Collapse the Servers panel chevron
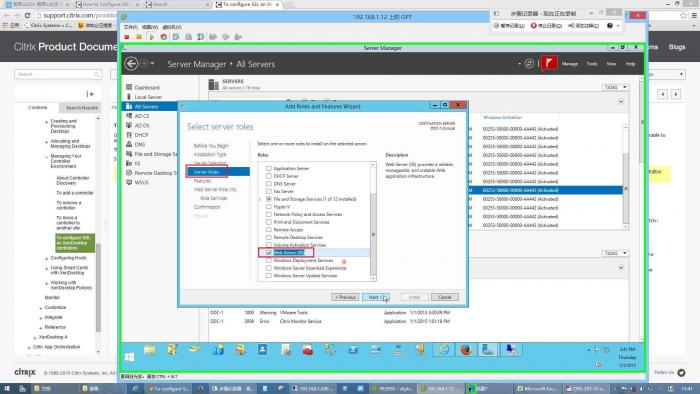The image size is (700, 394). point(621,102)
